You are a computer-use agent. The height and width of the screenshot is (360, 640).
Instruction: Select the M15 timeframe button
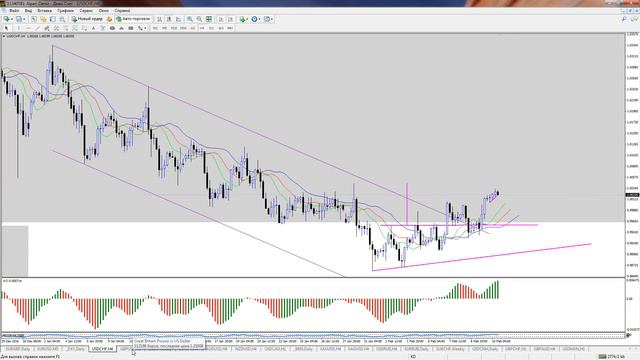pyautogui.click(x=174, y=28)
